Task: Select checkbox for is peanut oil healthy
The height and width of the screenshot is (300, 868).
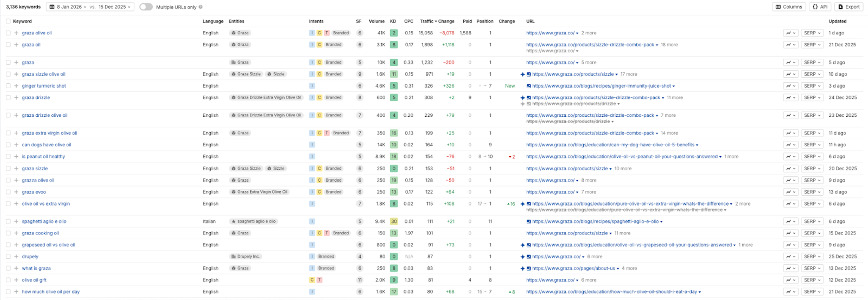Action: (8, 157)
